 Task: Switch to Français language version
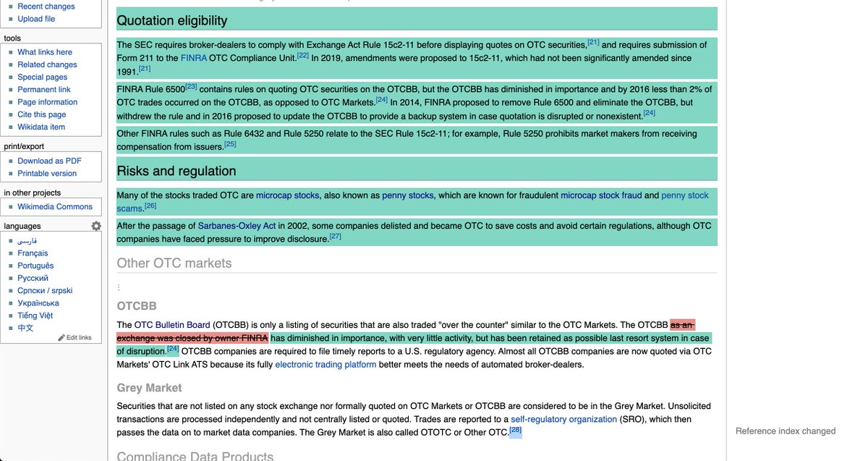33,253
